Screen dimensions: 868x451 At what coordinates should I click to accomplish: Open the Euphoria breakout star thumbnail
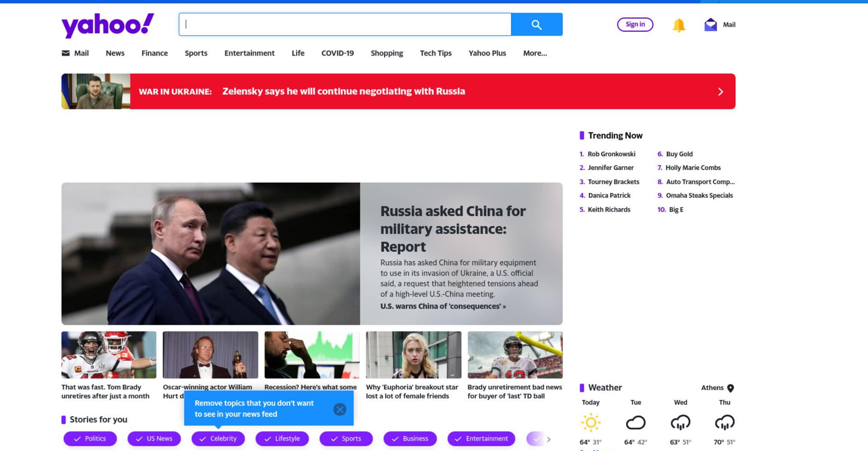click(x=414, y=355)
